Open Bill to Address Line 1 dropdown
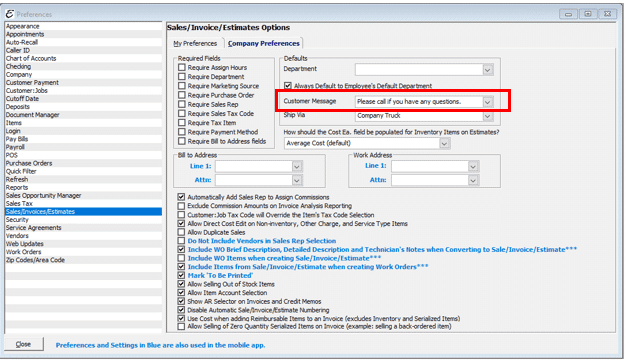Viewport: 626px width, 361px height. (x=297, y=166)
